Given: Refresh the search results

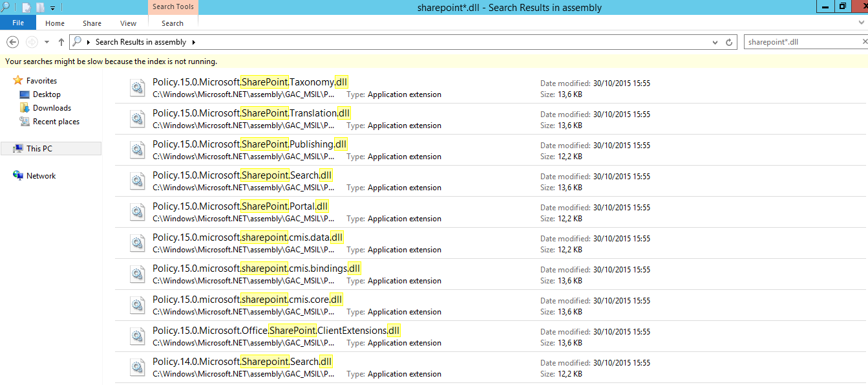Looking at the screenshot, I should [730, 42].
